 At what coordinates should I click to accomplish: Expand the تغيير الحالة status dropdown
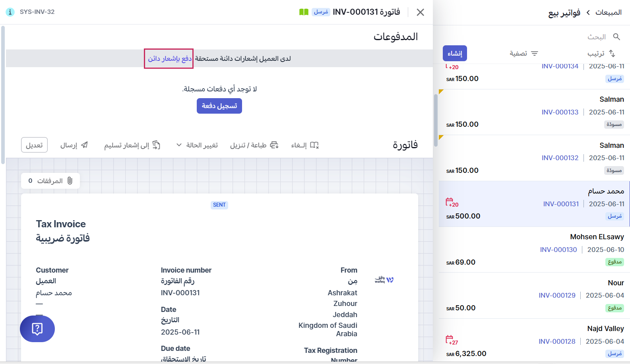pos(198,145)
